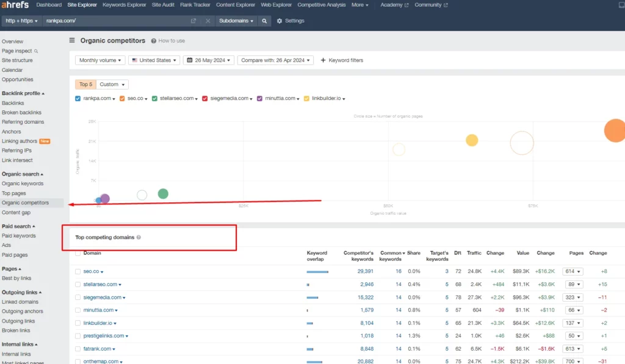Collapse the Backlink profile sidebar section

tap(23, 93)
